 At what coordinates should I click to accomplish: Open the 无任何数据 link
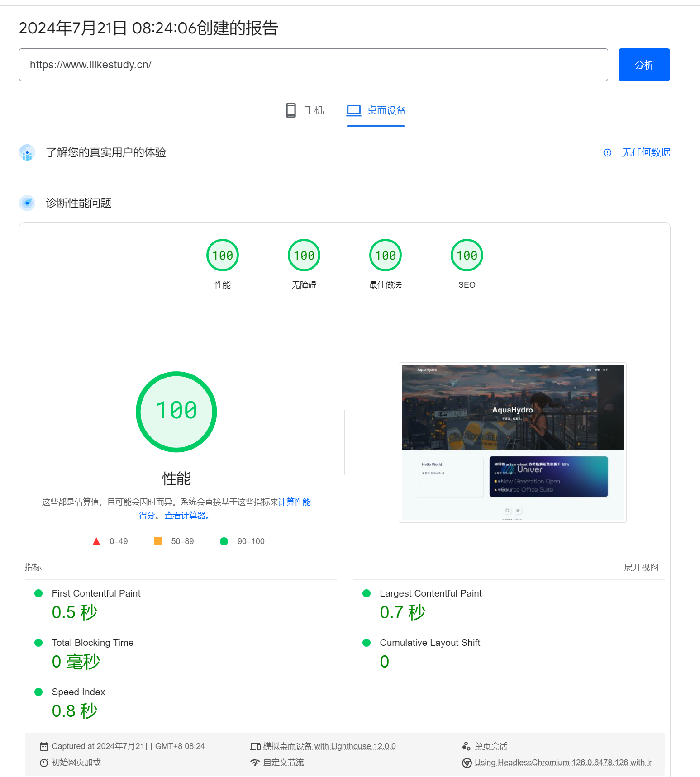click(x=646, y=153)
